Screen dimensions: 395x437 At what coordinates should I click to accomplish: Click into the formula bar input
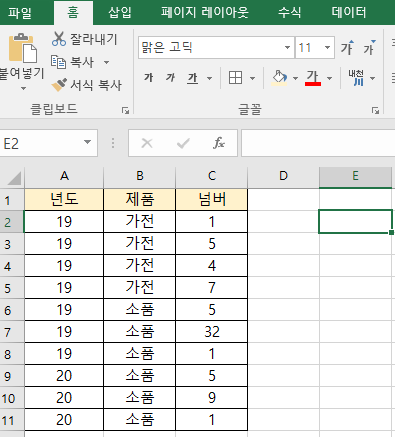[x=318, y=143]
